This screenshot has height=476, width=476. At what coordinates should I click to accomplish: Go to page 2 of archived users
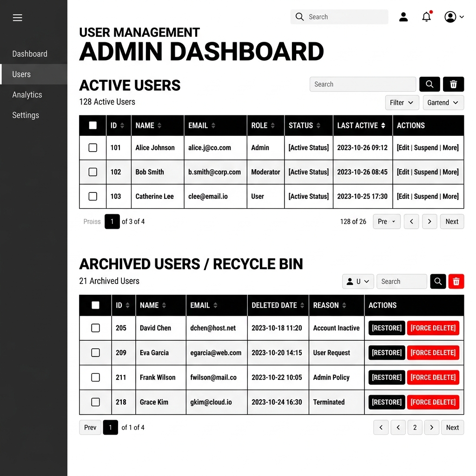(415, 428)
